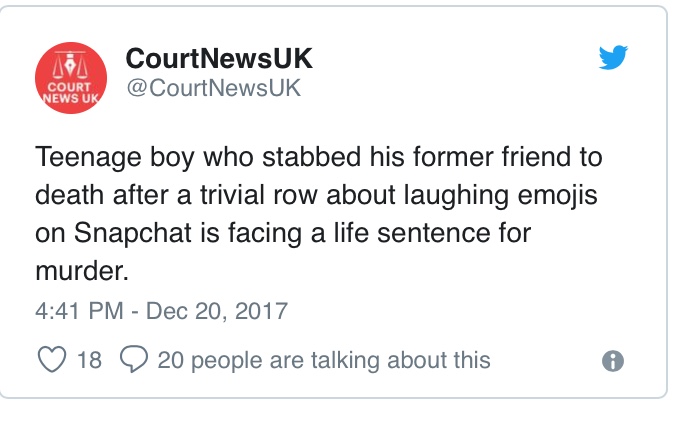Click the Twitter bird logo icon
This screenshot has width=683, height=435.
[612, 59]
